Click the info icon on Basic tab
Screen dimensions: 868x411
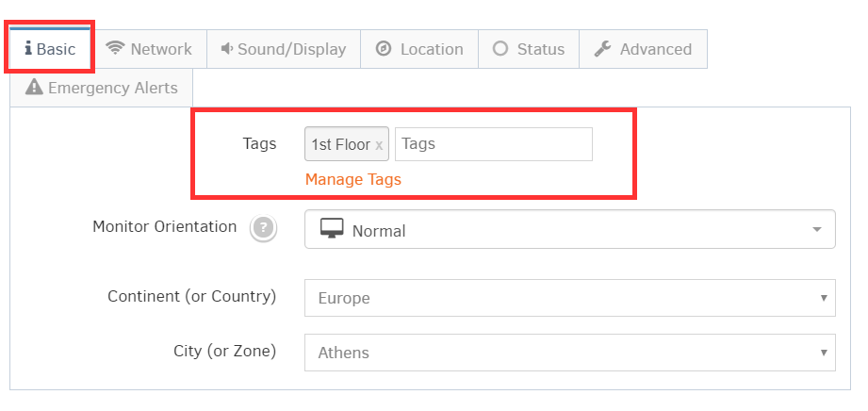coord(28,49)
